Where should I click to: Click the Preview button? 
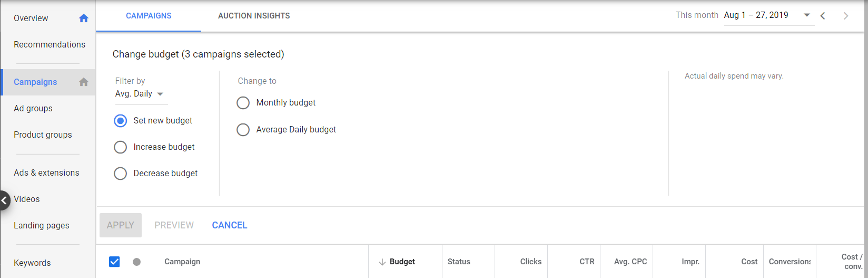pyautogui.click(x=174, y=225)
